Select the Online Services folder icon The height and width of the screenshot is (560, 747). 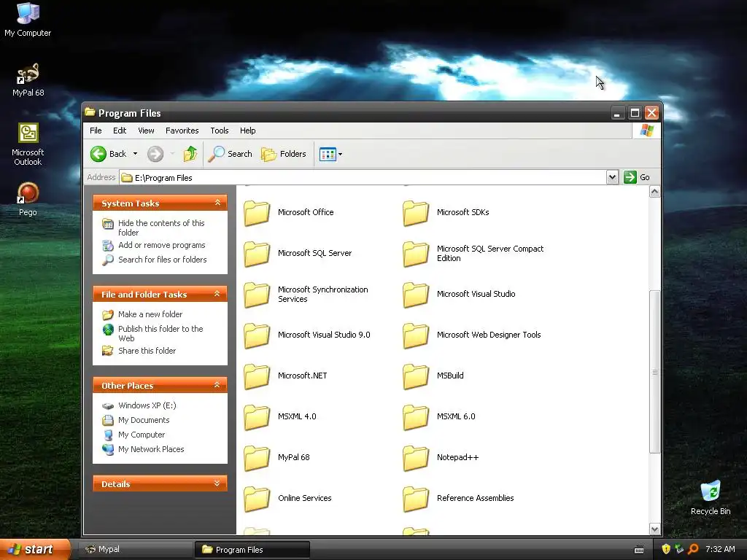tap(257, 499)
